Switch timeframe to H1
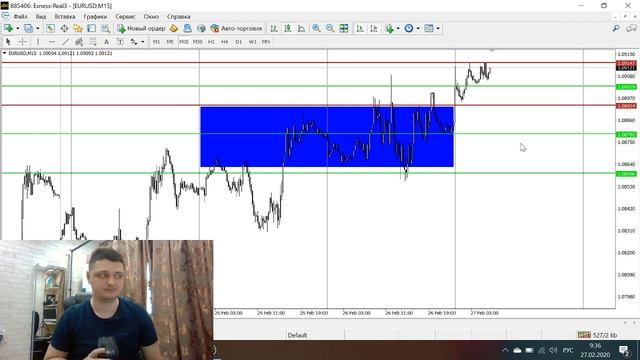 pyautogui.click(x=211, y=42)
